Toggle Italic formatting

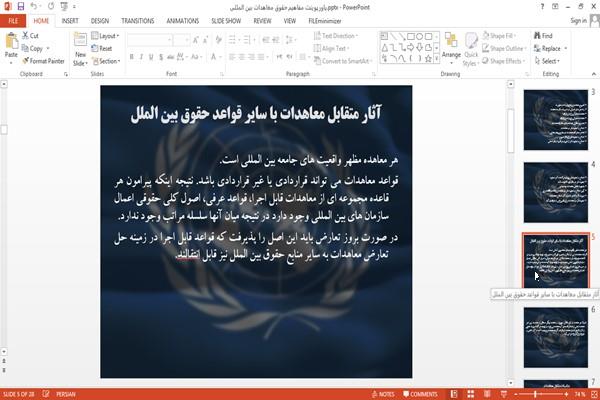(141, 57)
